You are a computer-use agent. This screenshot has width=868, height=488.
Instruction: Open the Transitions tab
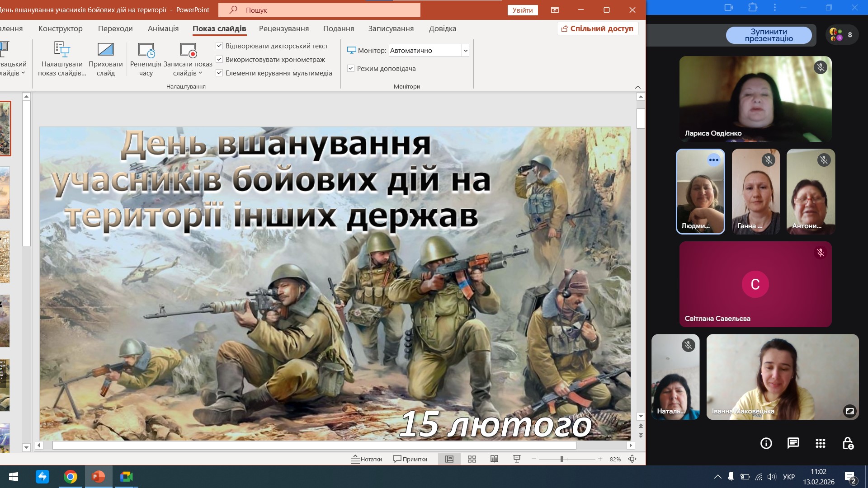click(x=115, y=28)
